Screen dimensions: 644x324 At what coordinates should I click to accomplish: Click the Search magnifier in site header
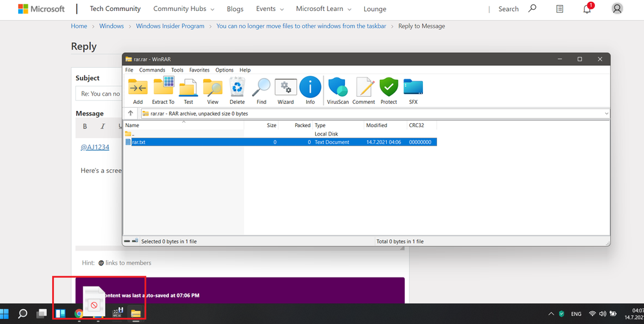point(532,8)
